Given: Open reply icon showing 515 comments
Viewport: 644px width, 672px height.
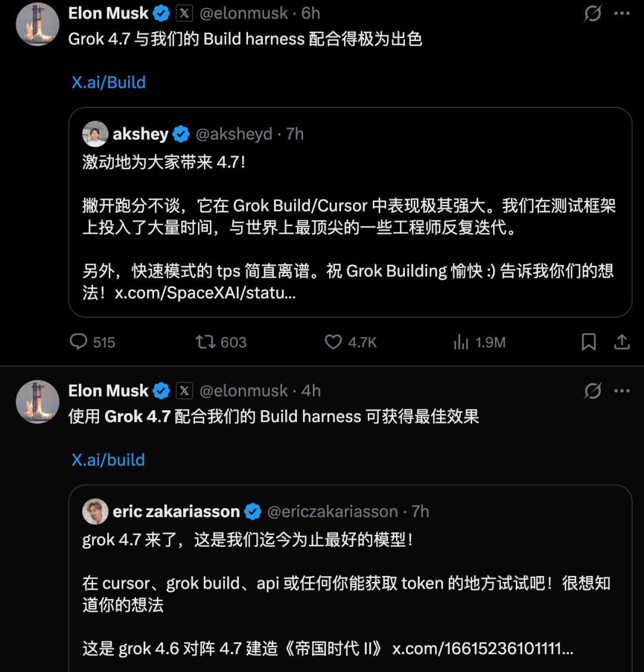Looking at the screenshot, I should pos(78,342).
